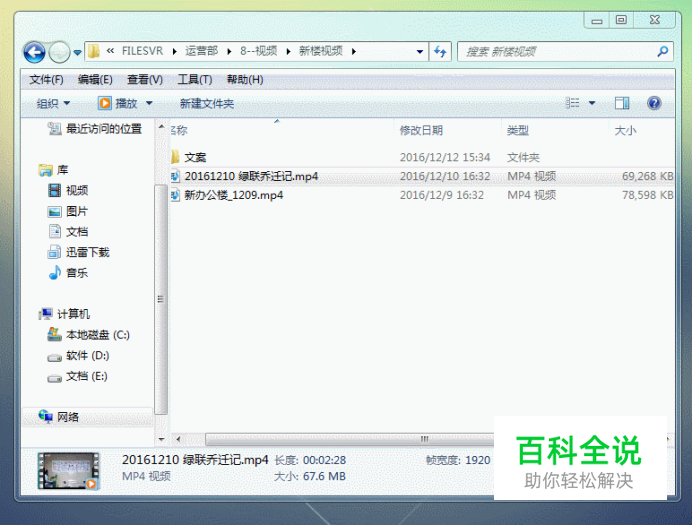692x525 pixels.
Task: Click navigation pane scroll up arrow
Action: [162, 127]
